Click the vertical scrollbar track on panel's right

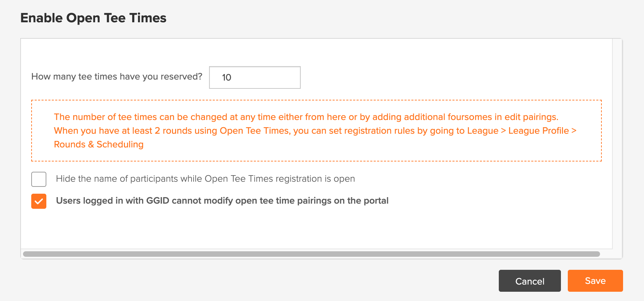617,144
